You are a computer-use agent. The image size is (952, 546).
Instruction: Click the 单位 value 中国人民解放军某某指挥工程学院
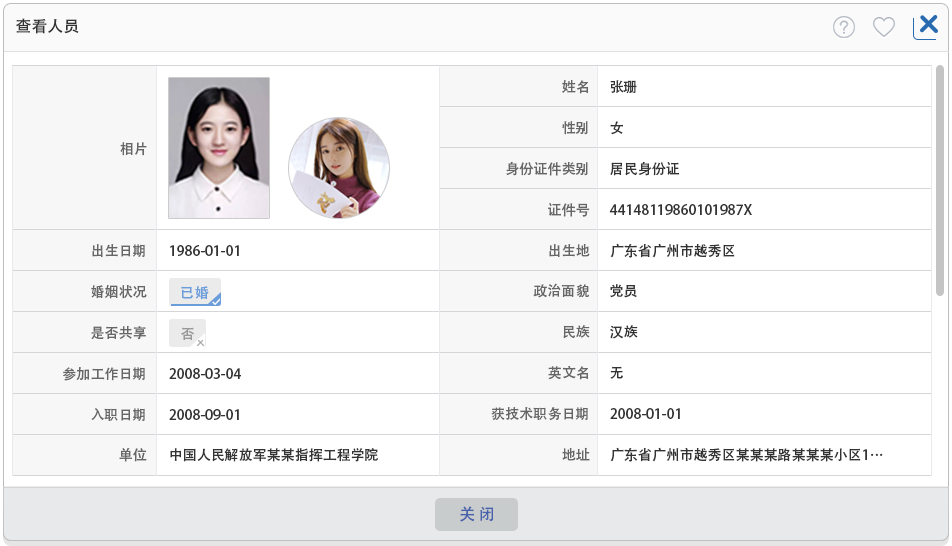[273, 455]
